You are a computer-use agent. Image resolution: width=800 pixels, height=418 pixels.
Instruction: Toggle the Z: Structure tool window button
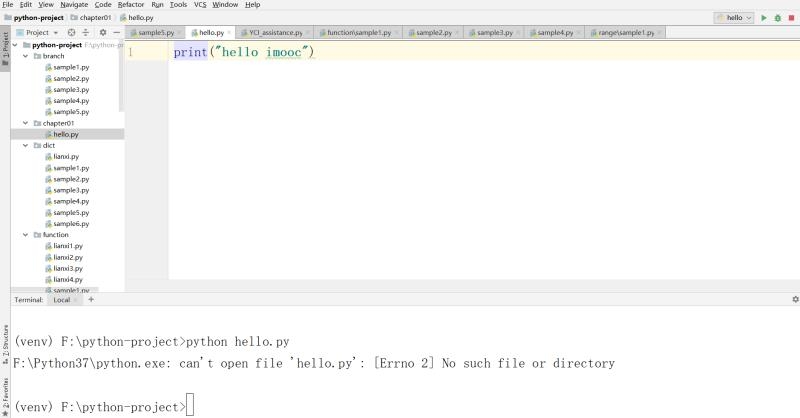pos(5,343)
